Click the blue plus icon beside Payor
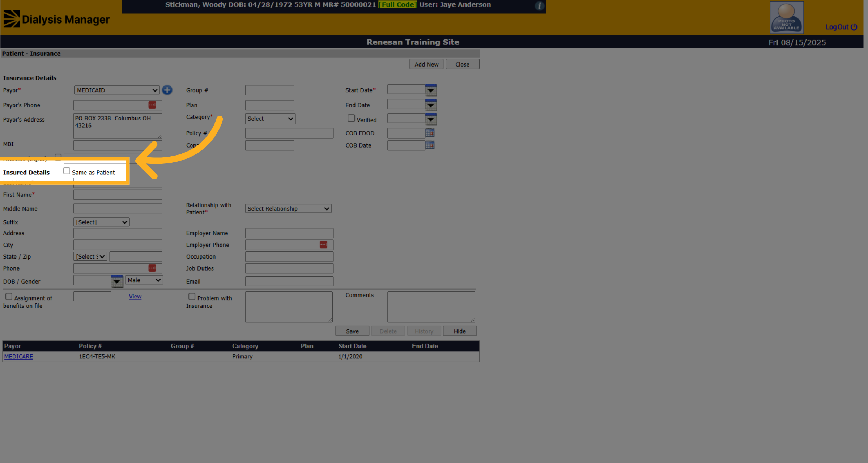The height and width of the screenshot is (463, 868). (x=167, y=90)
